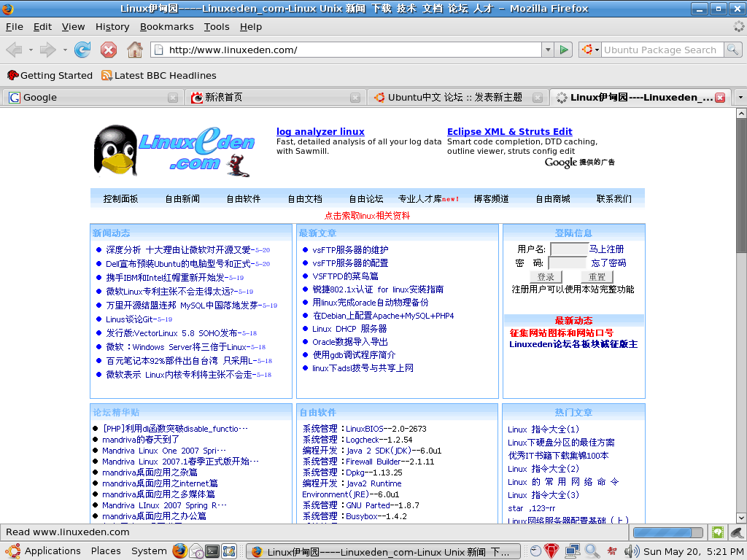Open the volume control speaker icon
Viewport: 747px width, 560px height.
tap(632, 551)
